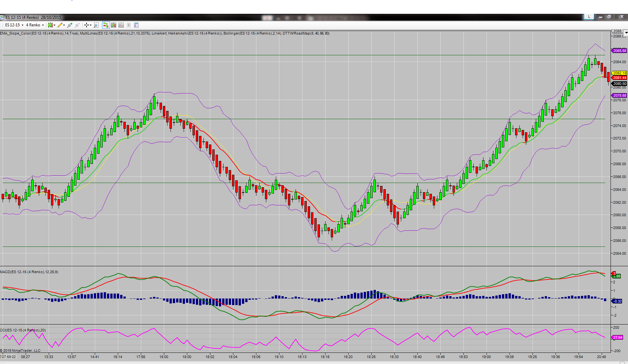Click the 16:14 time axis label
This screenshot has width=628, height=364.
(x=118, y=357)
